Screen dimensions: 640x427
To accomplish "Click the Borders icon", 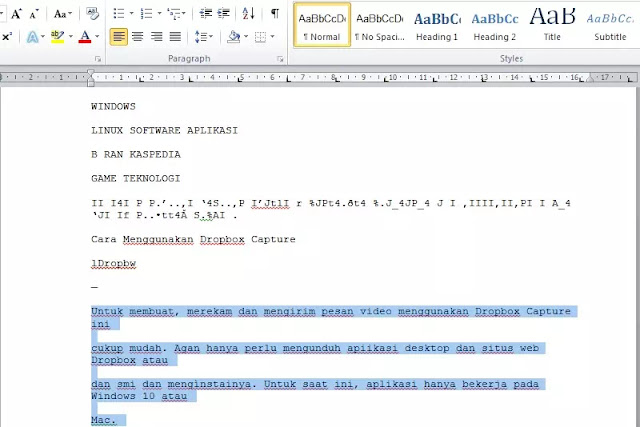I will pyautogui.click(x=260, y=37).
